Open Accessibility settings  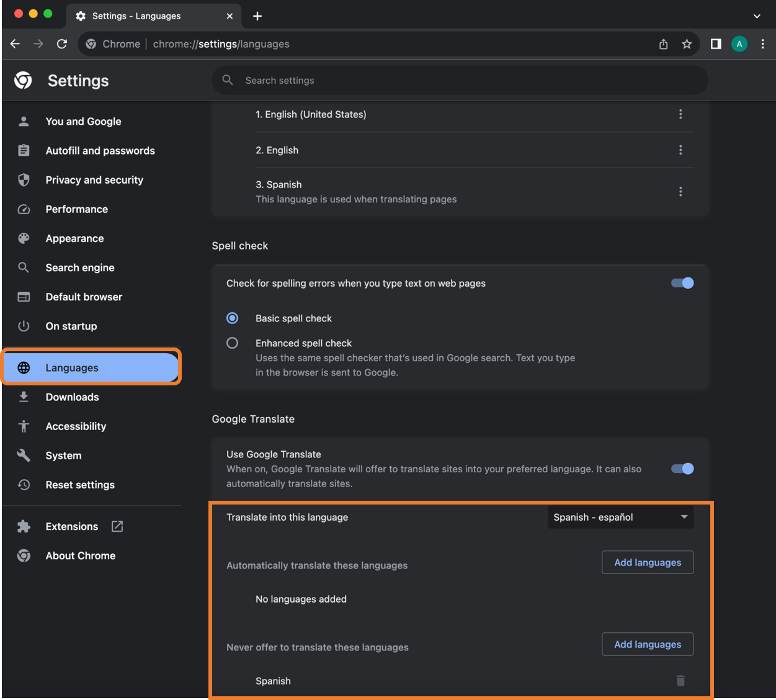coord(76,426)
